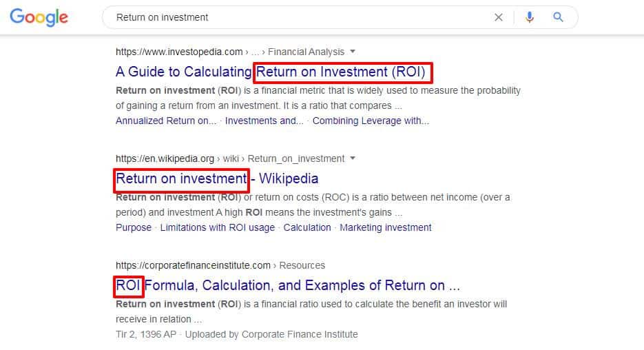The height and width of the screenshot is (350, 644).
Task: Open ROI Formula, Calculation, and Examples result
Action: [287, 285]
